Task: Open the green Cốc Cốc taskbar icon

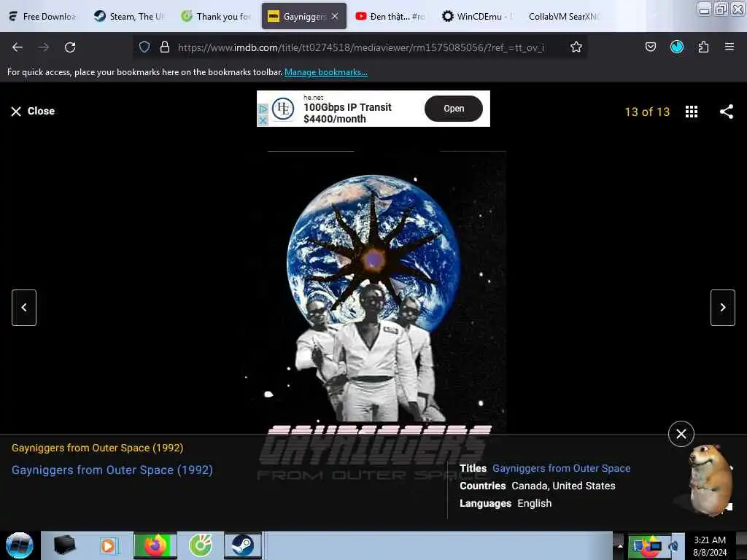Action: tap(200, 545)
